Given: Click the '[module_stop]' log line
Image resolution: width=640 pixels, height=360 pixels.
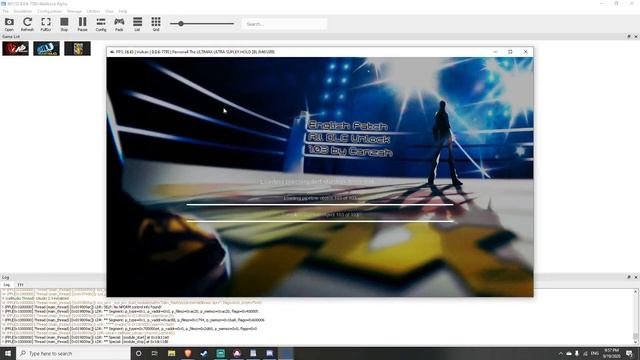Looking at the screenshot, I should pyautogui.click(x=85, y=342).
